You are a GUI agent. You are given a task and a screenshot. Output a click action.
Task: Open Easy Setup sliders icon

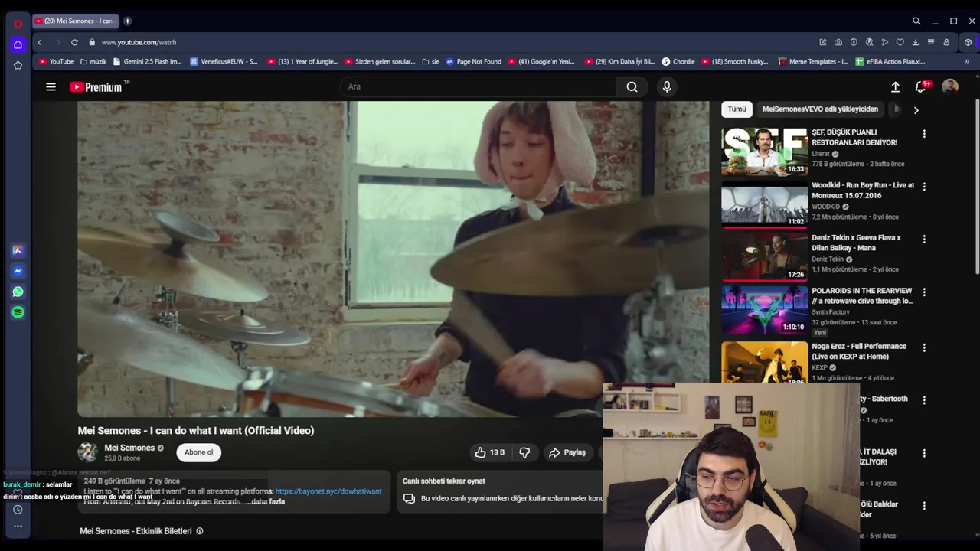point(930,42)
